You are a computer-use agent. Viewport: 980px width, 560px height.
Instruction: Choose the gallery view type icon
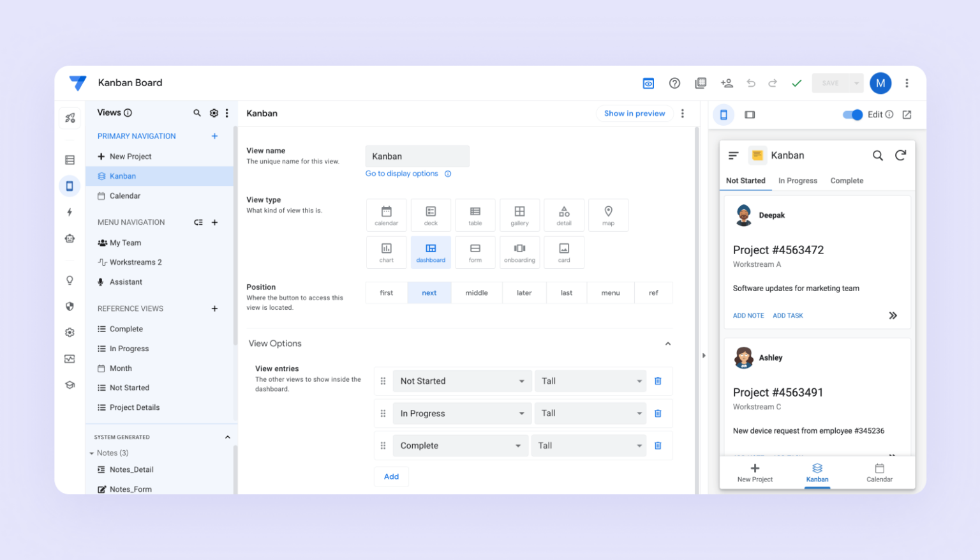pos(519,215)
